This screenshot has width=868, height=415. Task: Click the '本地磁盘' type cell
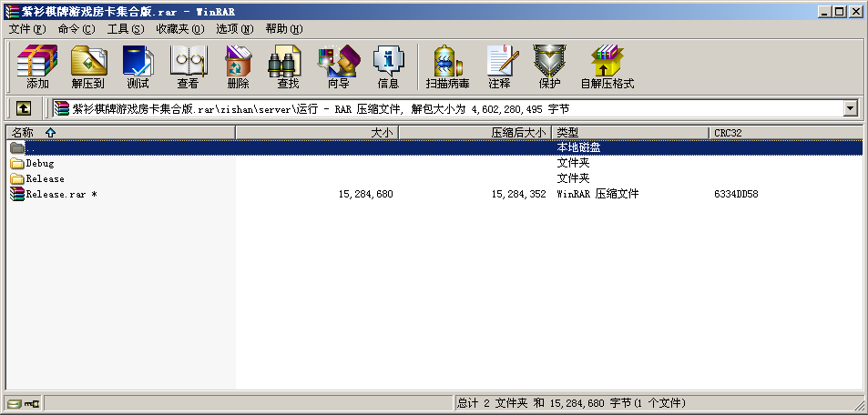point(578,147)
